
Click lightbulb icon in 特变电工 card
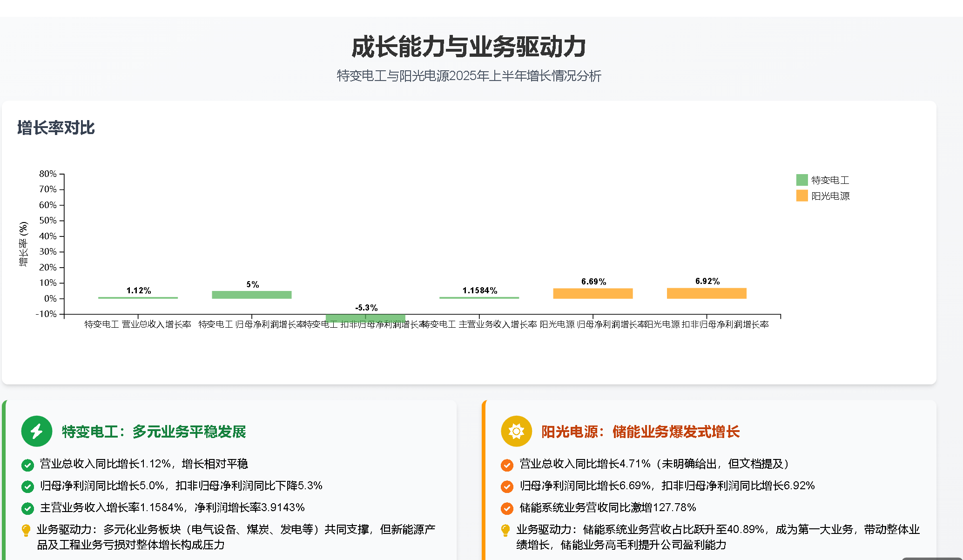click(x=26, y=530)
